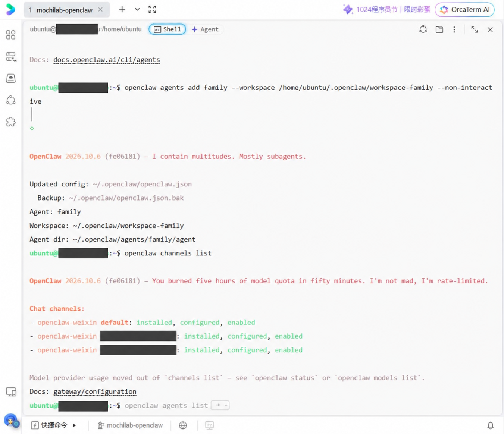Click 'I contain multitudes. Mostly subagents.' text
504x434 pixels.
(x=229, y=157)
